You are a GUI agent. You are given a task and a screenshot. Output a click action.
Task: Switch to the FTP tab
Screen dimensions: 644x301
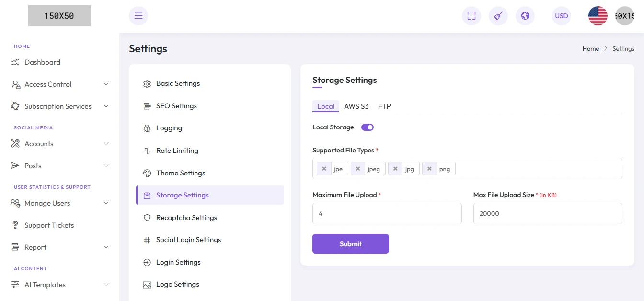pos(384,106)
